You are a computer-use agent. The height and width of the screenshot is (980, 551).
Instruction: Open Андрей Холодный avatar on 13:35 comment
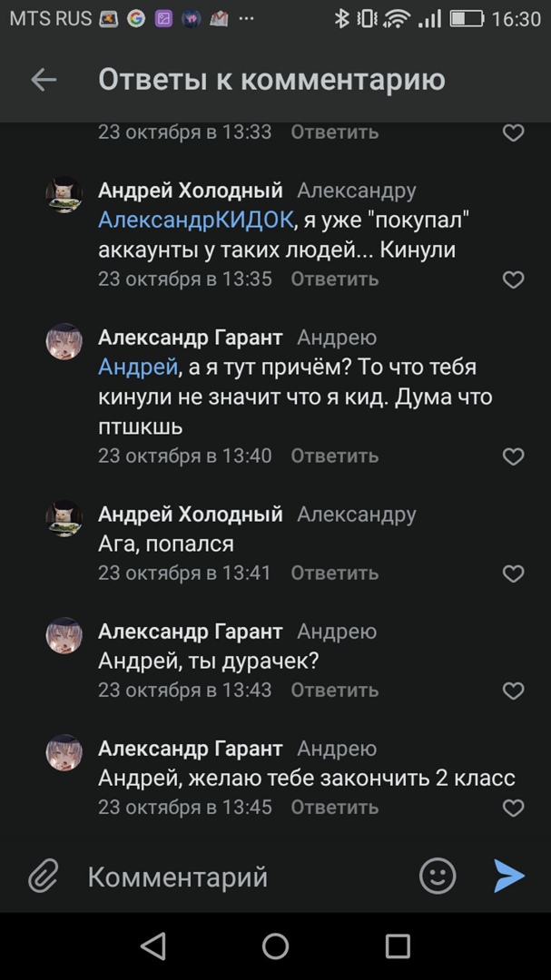pyautogui.click(x=64, y=196)
